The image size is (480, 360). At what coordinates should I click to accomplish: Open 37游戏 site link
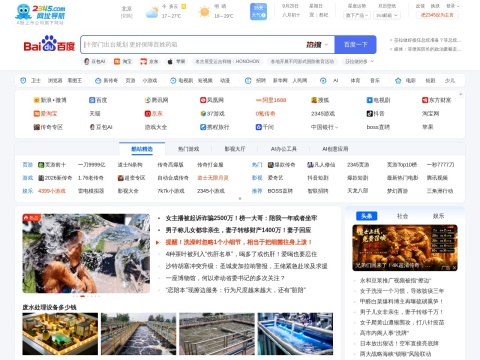212,114
